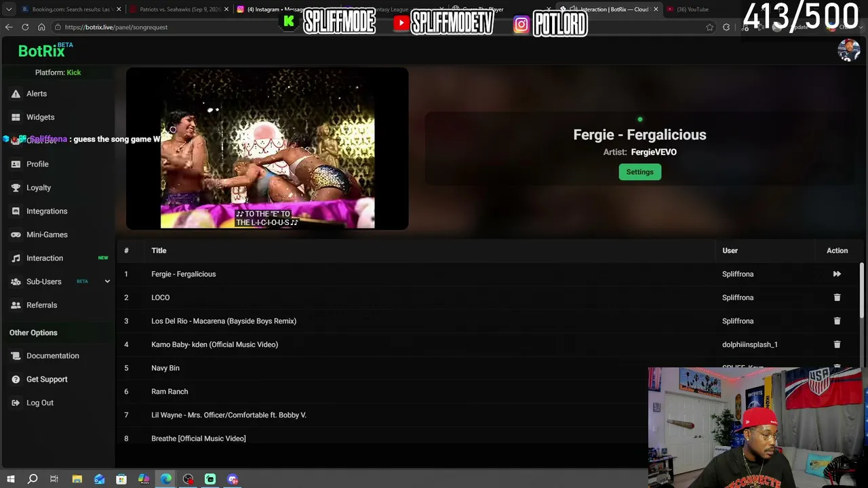Image resolution: width=868 pixels, height=488 pixels.
Task: Close the Interaction BotRix tab
Action: pos(656,9)
